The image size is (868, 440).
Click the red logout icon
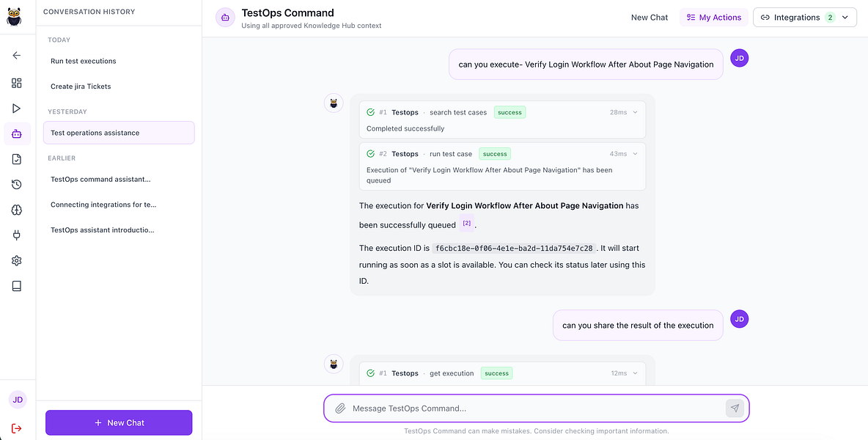(17, 428)
